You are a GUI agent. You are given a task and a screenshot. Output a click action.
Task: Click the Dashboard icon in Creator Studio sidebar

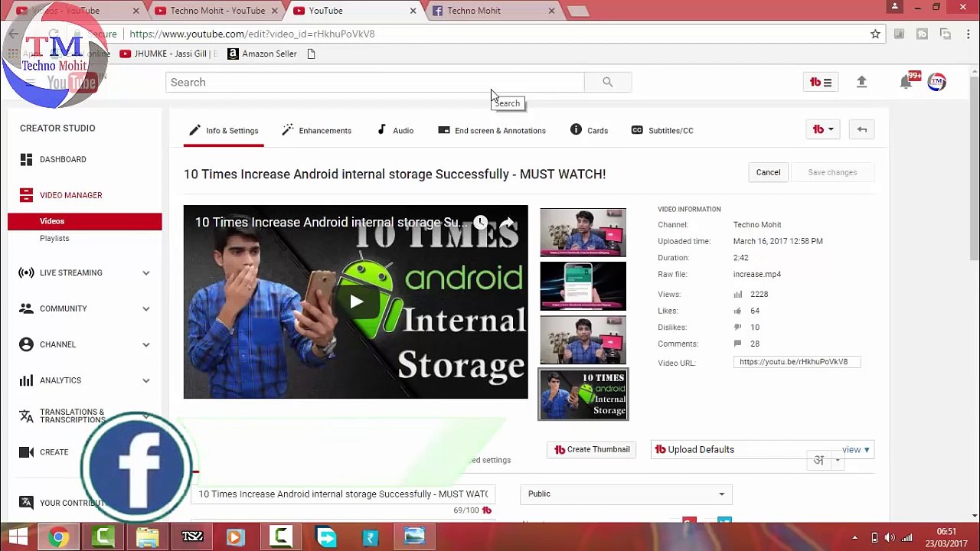[x=26, y=159]
